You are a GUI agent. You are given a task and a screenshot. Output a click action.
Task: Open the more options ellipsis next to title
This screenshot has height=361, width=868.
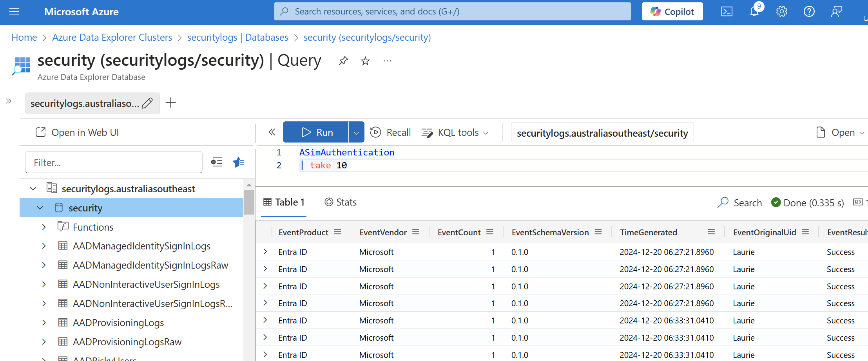coord(387,61)
